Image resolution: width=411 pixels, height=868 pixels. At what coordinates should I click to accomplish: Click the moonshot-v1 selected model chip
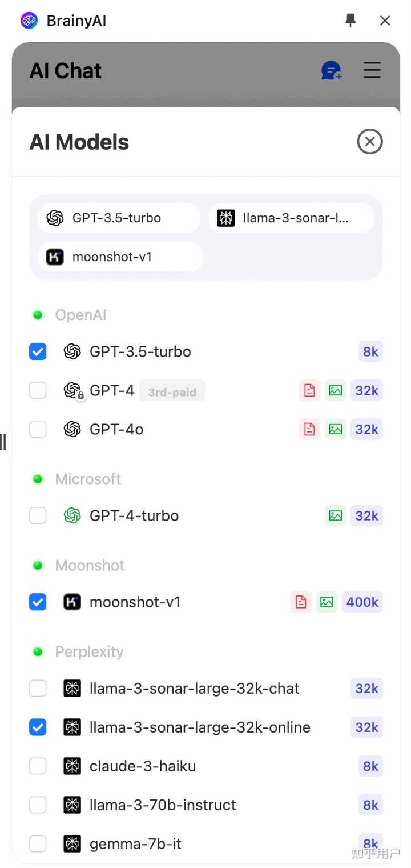click(x=120, y=257)
